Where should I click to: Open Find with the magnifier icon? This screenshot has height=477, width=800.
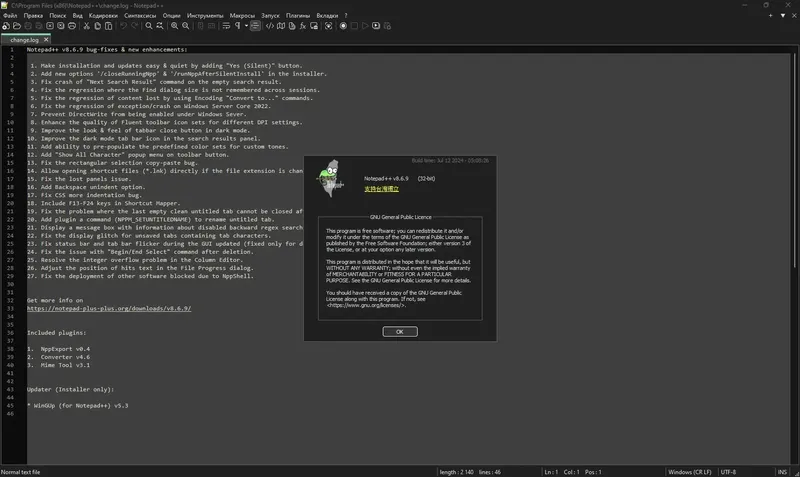(x=148, y=26)
